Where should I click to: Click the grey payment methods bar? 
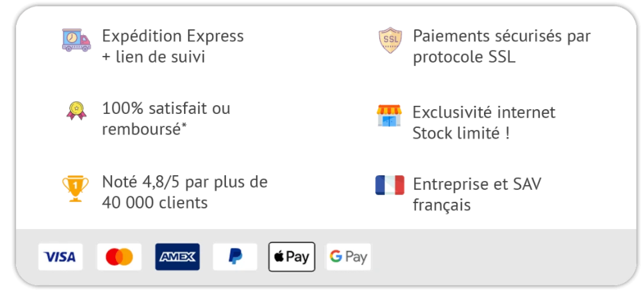point(500,257)
